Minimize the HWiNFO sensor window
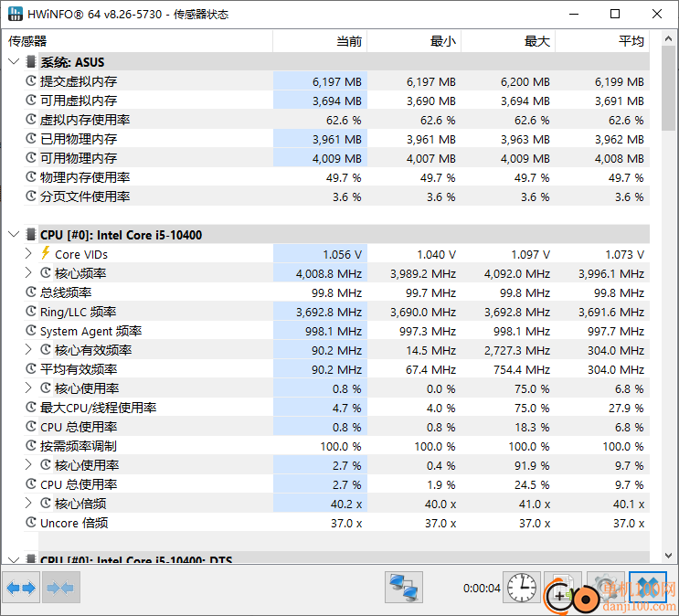This screenshot has height=616, width=679. click(x=574, y=14)
